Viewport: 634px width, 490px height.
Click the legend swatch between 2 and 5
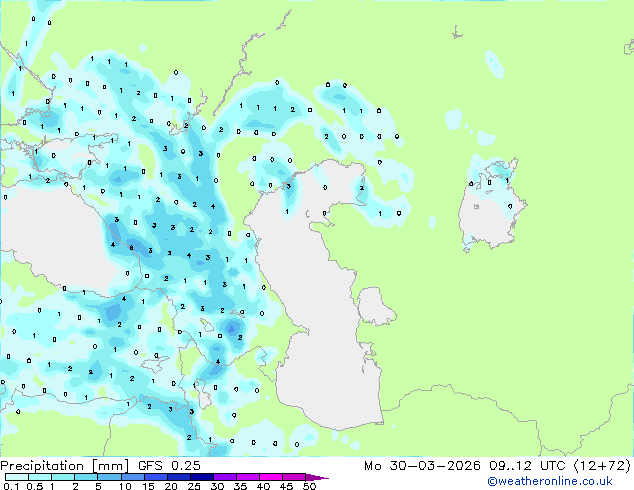(x=86, y=477)
